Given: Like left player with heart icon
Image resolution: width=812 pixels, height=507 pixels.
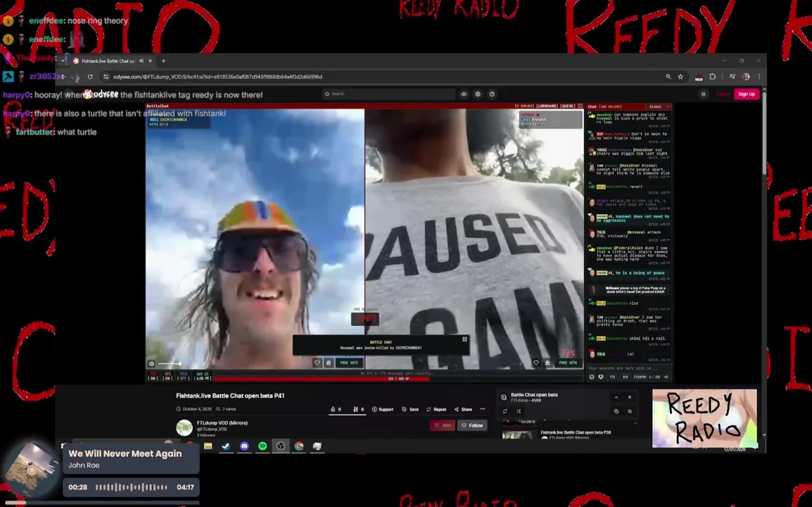Looking at the screenshot, I should [317, 363].
